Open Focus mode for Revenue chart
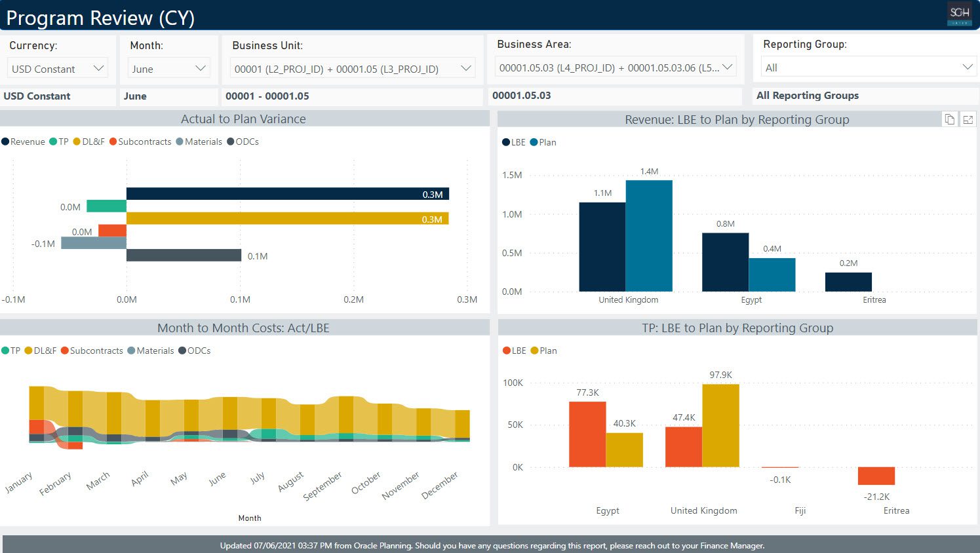Viewport: 980px width, 553px height. [968, 119]
